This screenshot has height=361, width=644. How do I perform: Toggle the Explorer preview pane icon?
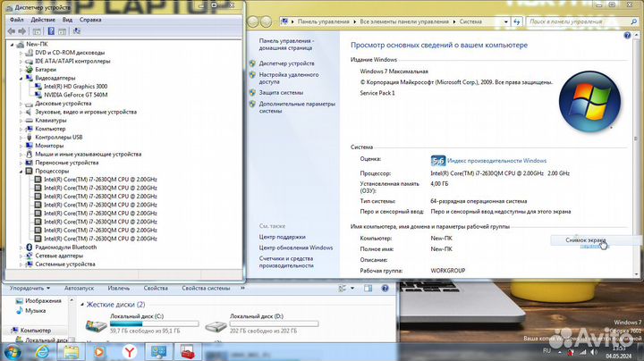(x=368, y=289)
